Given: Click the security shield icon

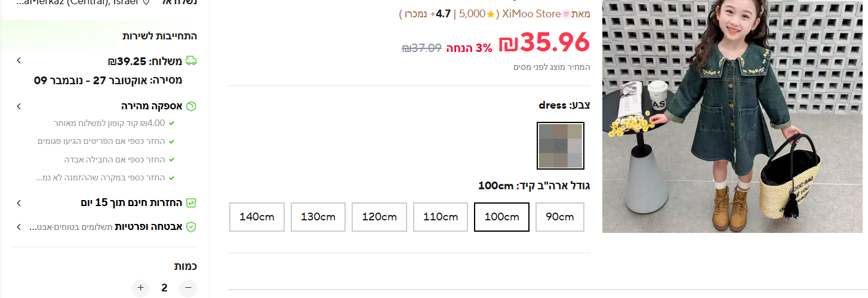Looking at the screenshot, I should coord(191,227).
